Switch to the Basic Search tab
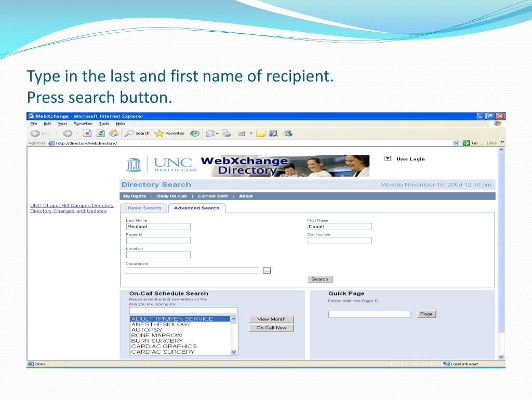The image size is (532, 399). (x=144, y=208)
